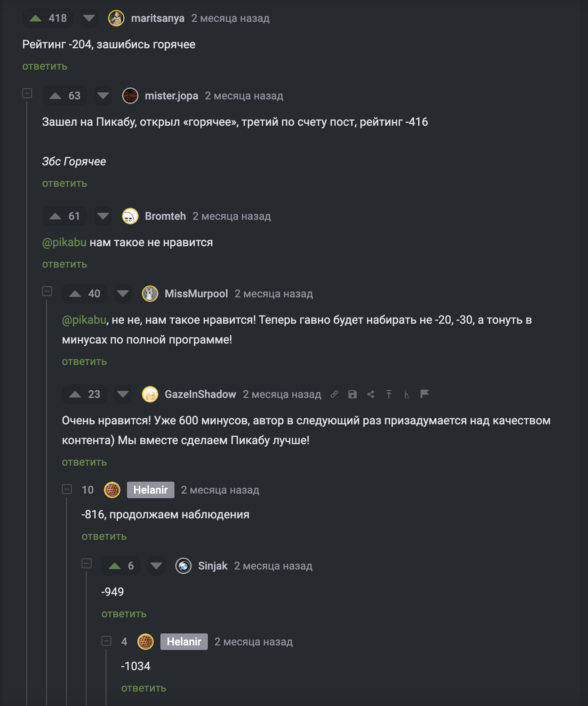588x706 pixels.
Task: Open @pikabu mention in Bromteh's comment
Action: [x=64, y=242]
